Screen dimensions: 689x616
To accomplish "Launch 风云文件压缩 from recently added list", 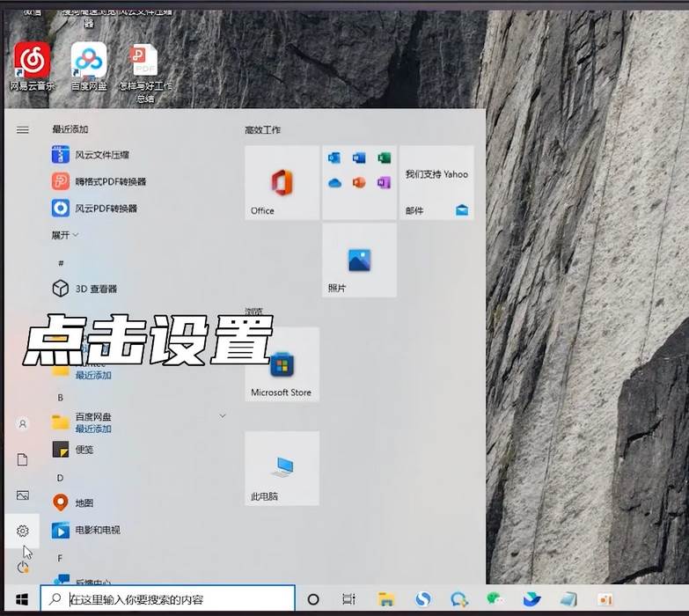I will point(91,155).
